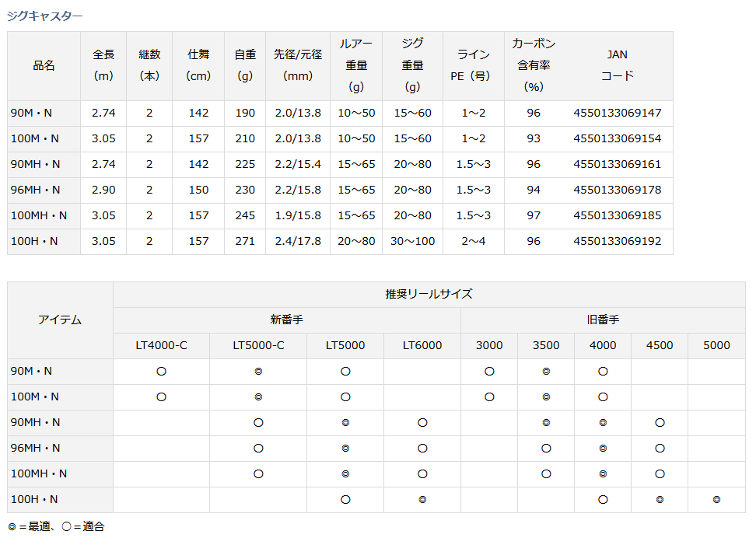Click the 4500 reel size header

[660, 345]
